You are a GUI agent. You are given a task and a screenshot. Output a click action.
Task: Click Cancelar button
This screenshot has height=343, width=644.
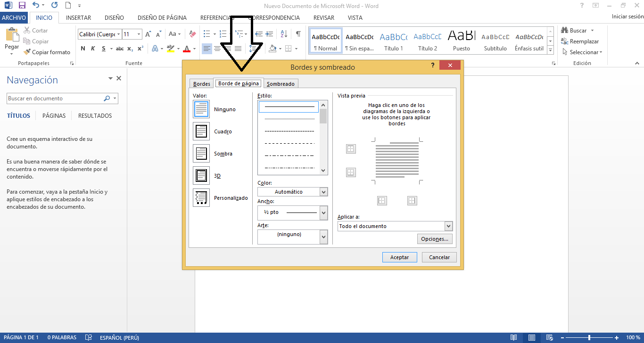(x=439, y=257)
